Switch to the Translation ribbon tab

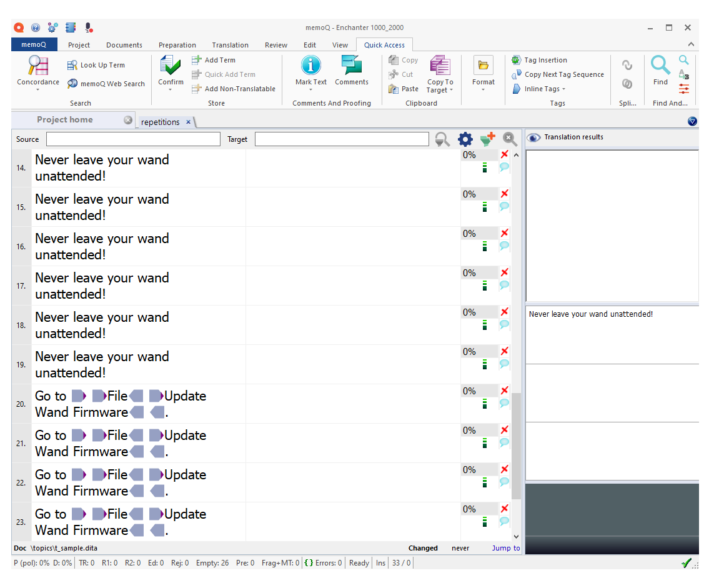point(230,45)
